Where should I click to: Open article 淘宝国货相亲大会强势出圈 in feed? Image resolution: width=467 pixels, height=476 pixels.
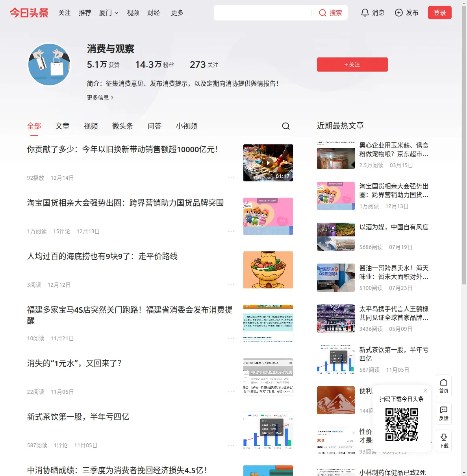(x=126, y=203)
